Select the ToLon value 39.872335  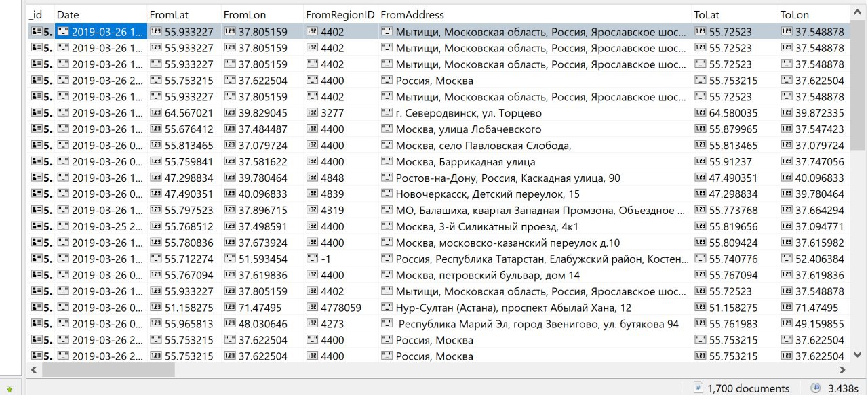pos(820,113)
